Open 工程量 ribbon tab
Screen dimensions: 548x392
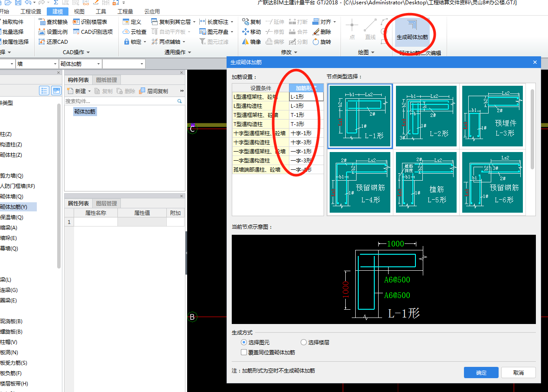[125, 12]
